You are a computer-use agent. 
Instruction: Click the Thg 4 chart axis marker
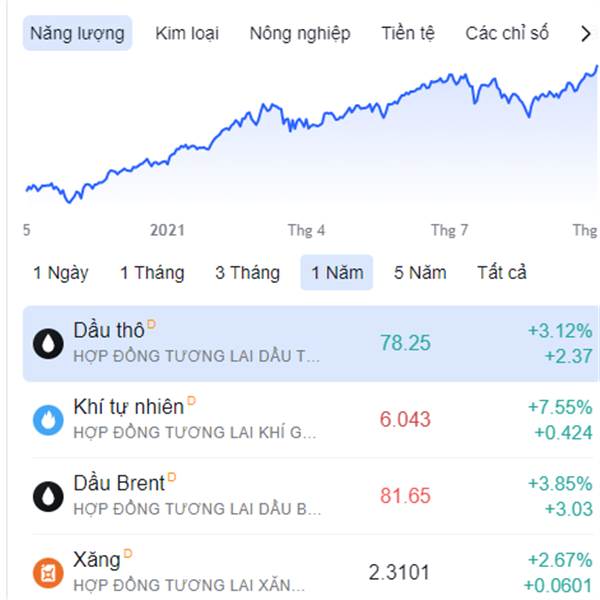307,230
